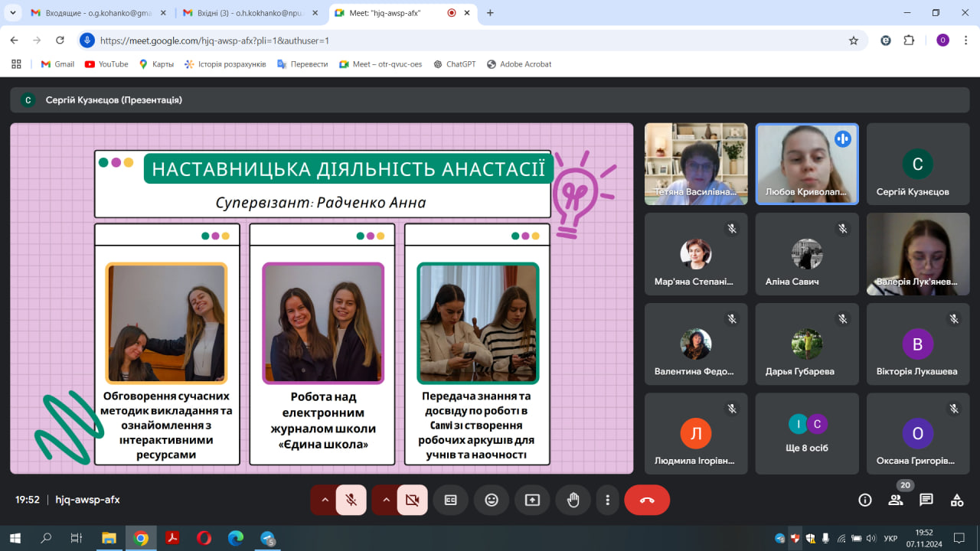Select Валерія Лук'янева video tile
This screenshot has height=551, width=980.
(x=917, y=254)
